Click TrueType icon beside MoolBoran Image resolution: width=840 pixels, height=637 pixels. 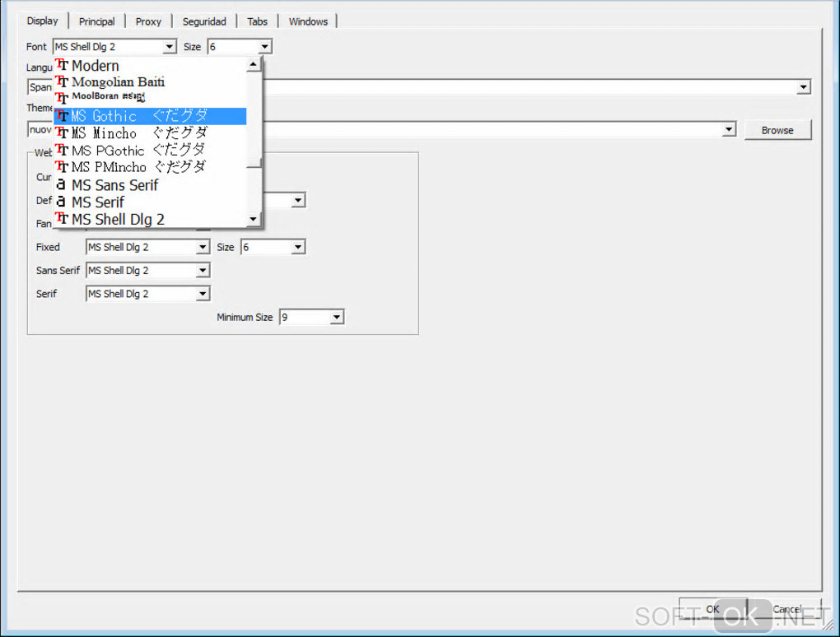62,98
